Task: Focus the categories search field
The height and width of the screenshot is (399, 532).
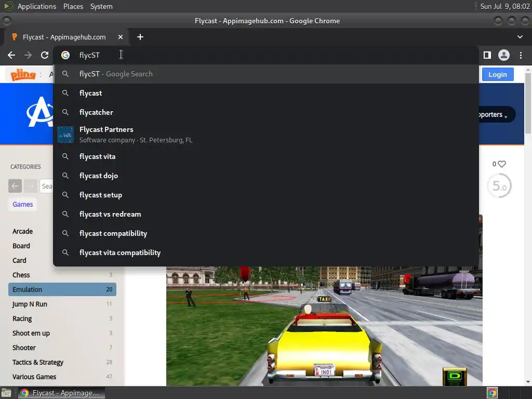Action: tap(46, 186)
